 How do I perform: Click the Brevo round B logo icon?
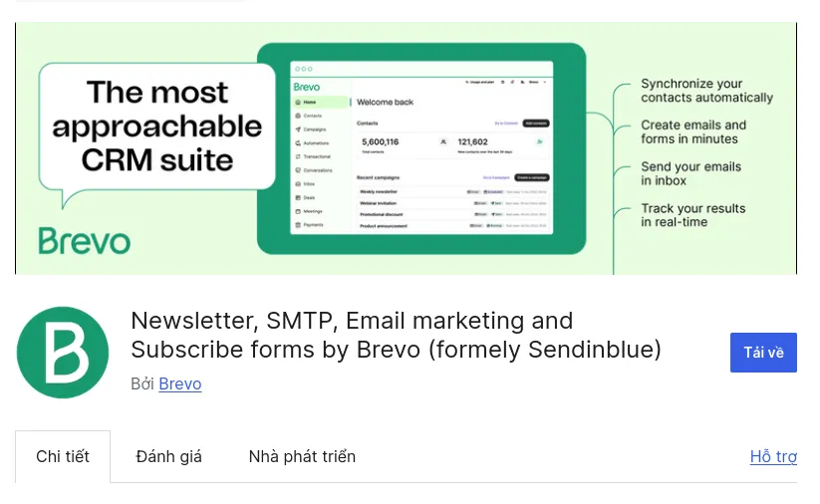pyautogui.click(x=63, y=353)
